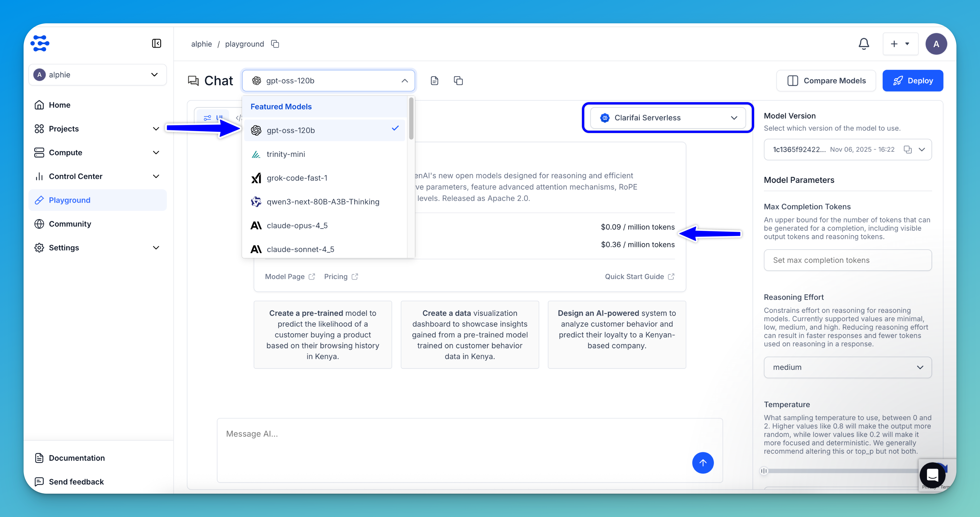Open the notifications bell
This screenshot has width=980, height=517.
pos(864,44)
